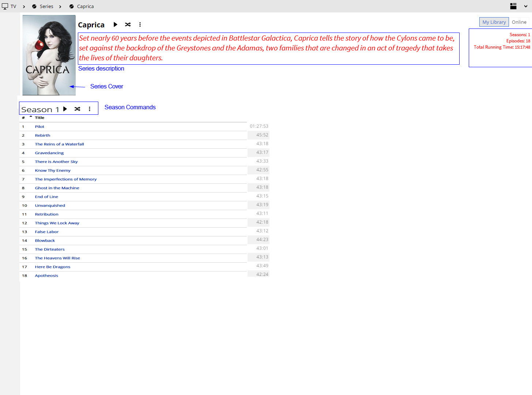Sort episodes by the Title column

coord(39,118)
